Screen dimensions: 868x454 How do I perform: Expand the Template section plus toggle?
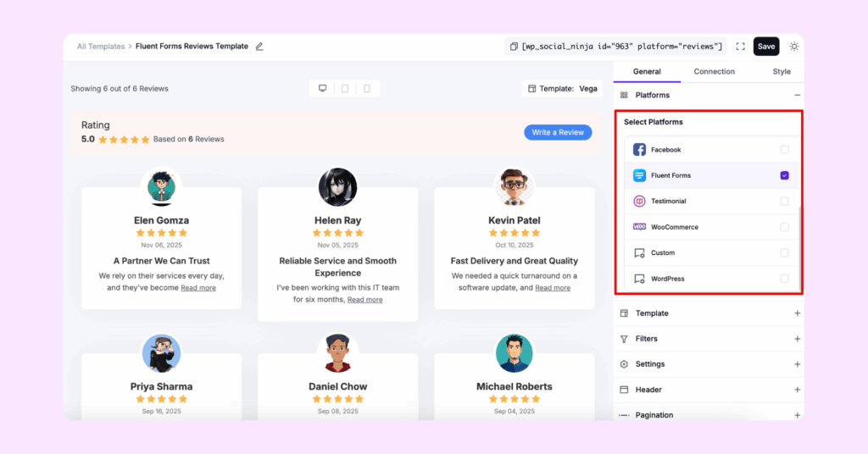[x=797, y=313]
